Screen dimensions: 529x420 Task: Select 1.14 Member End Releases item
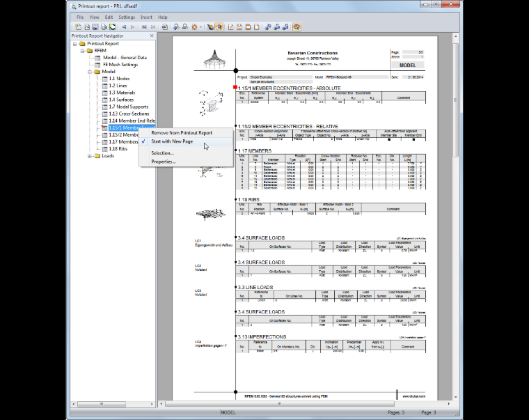click(x=132, y=121)
